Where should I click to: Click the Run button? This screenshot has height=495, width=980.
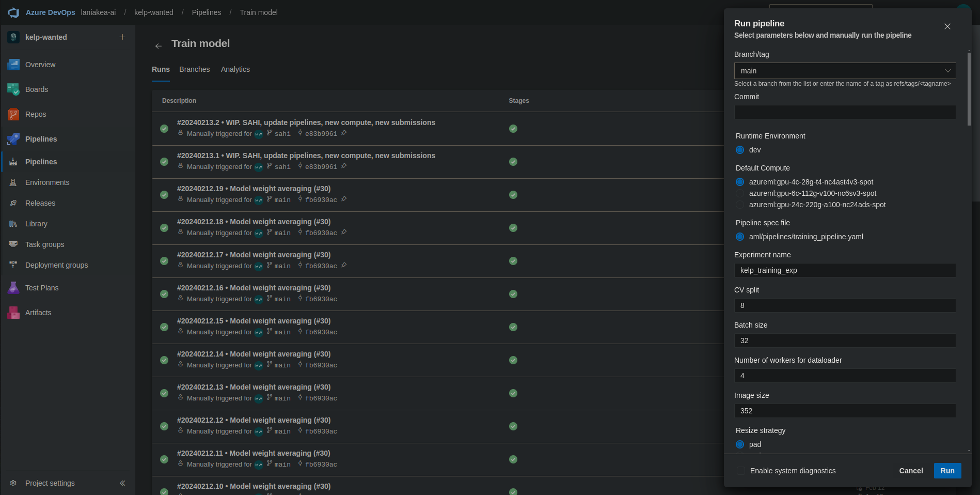(947, 471)
